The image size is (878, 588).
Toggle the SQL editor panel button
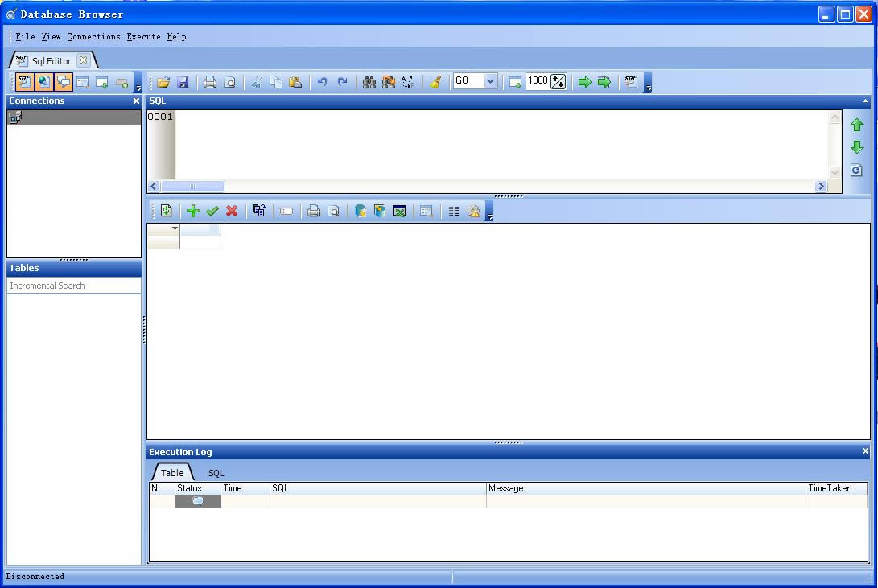[x=24, y=82]
